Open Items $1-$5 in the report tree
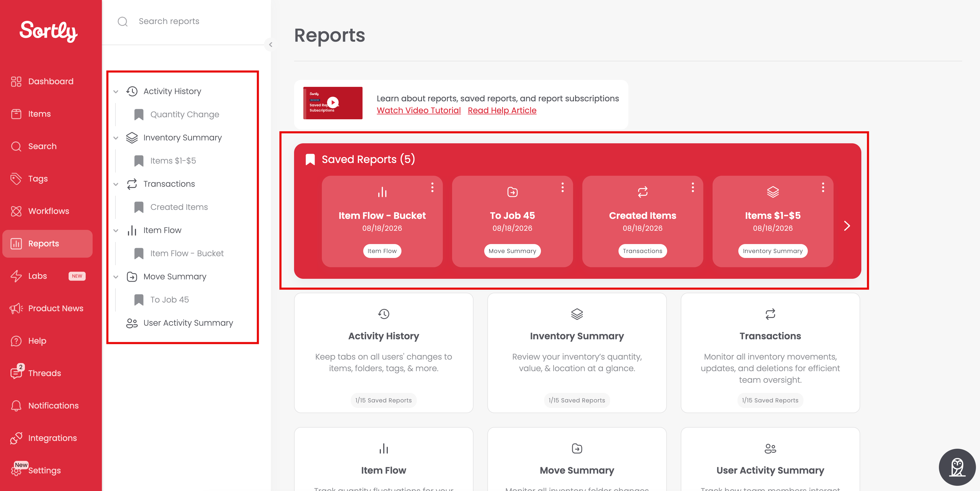Image resolution: width=980 pixels, height=491 pixels. coord(173,161)
